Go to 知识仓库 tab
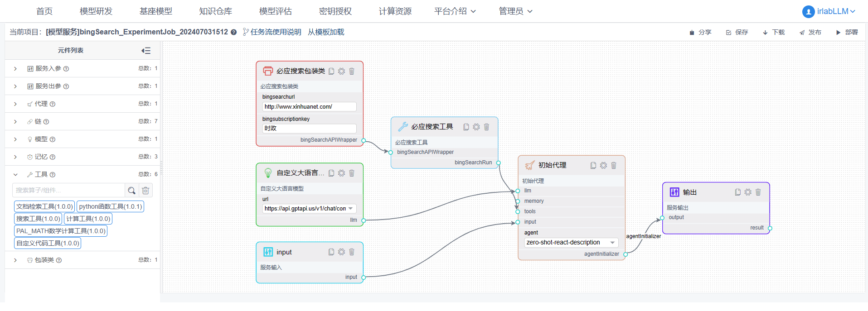This screenshot has width=868, height=311. pyautogui.click(x=215, y=11)
